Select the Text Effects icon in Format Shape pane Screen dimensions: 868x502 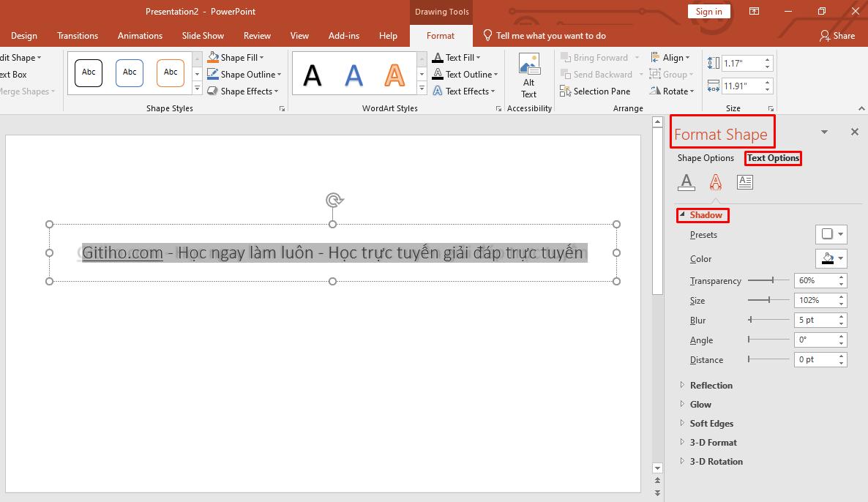(715, 182)
